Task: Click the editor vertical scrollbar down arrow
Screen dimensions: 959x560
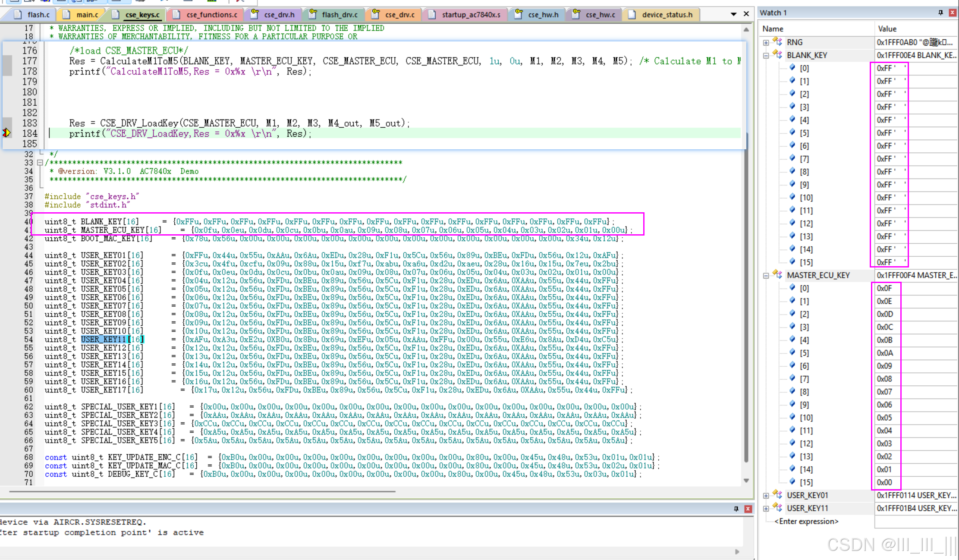Action: (x=746, y=481)
